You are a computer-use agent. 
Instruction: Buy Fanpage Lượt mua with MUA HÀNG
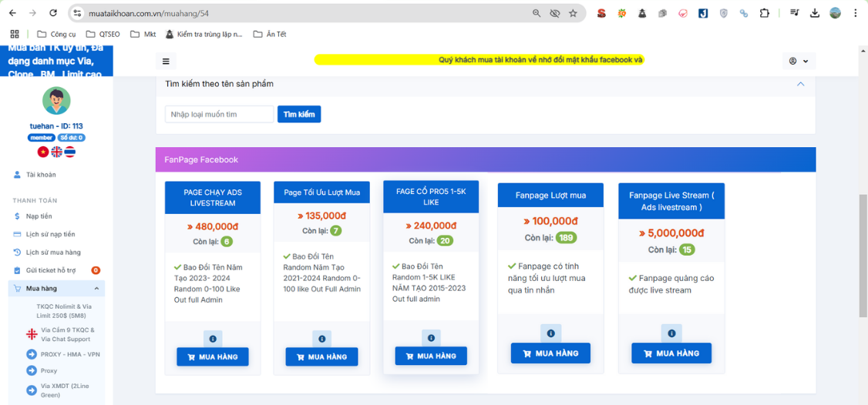550,353
